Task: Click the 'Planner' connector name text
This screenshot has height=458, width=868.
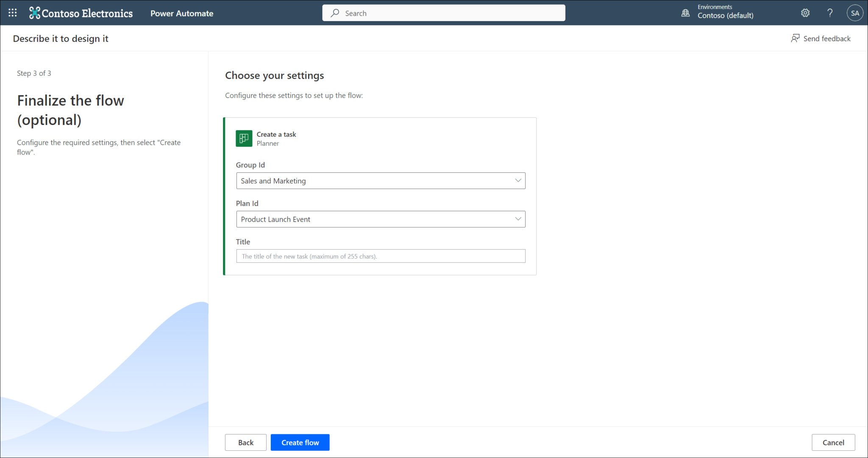Action: 268,144
